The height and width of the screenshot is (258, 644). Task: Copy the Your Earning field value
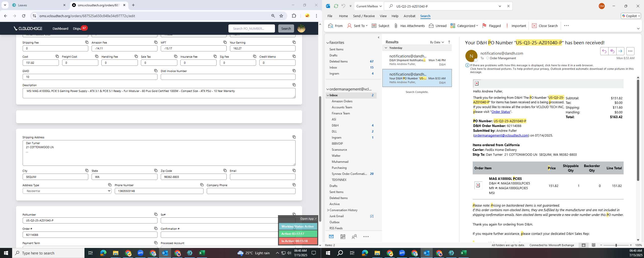(x=294, y=42)
